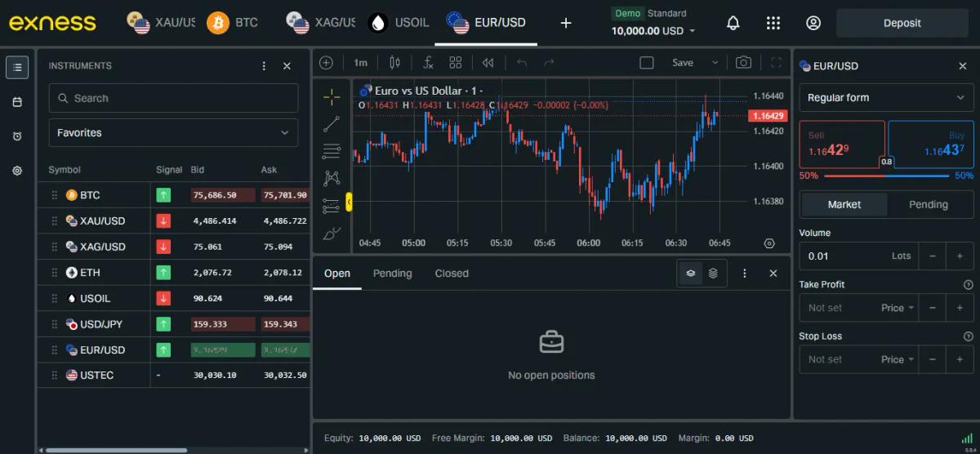
Task: Select the forecasting position tool
Action: 332,206
